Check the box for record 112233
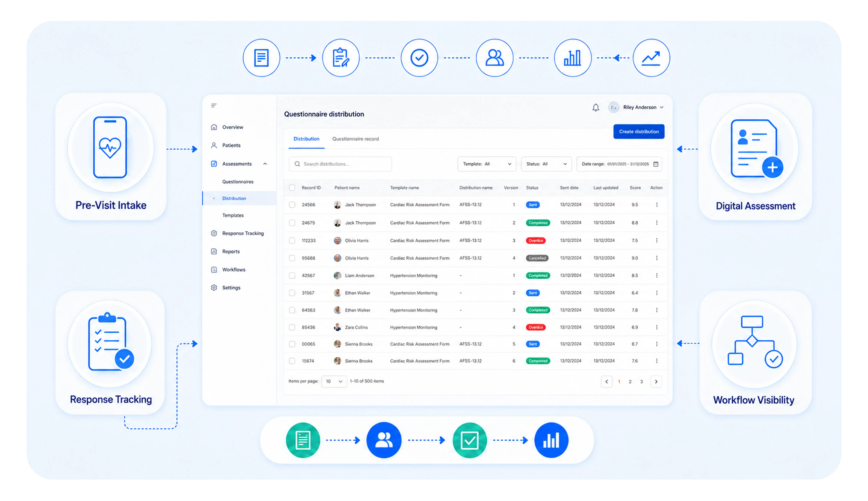This screenshot has height=501, width=868. (292, 241)
